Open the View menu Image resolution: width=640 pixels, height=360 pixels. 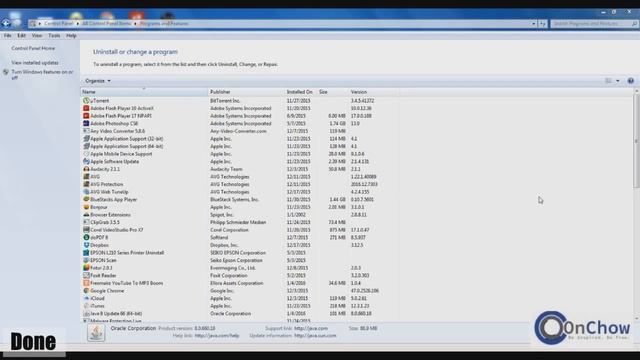37,36
